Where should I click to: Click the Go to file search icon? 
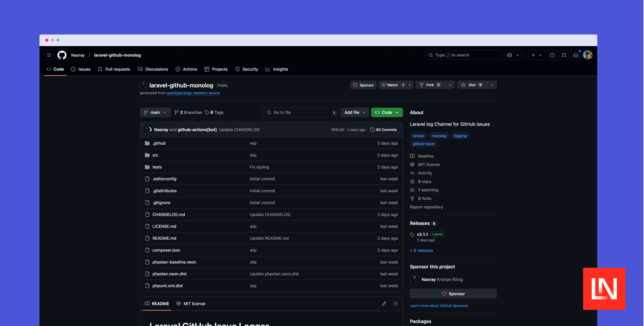(269, 112)
